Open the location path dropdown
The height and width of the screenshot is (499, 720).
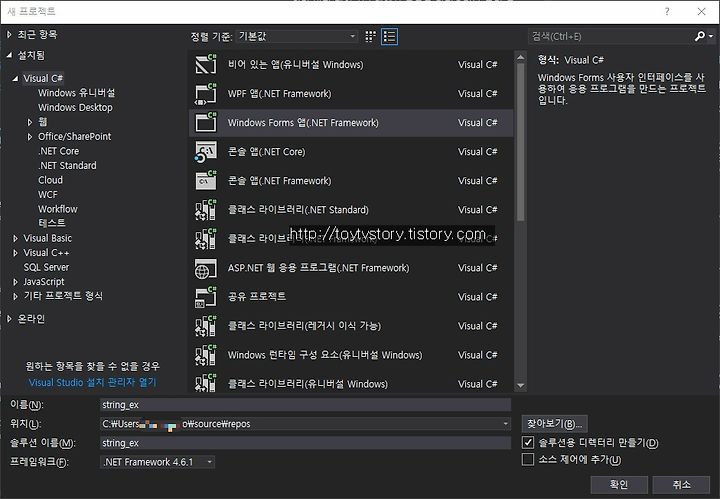505,424
